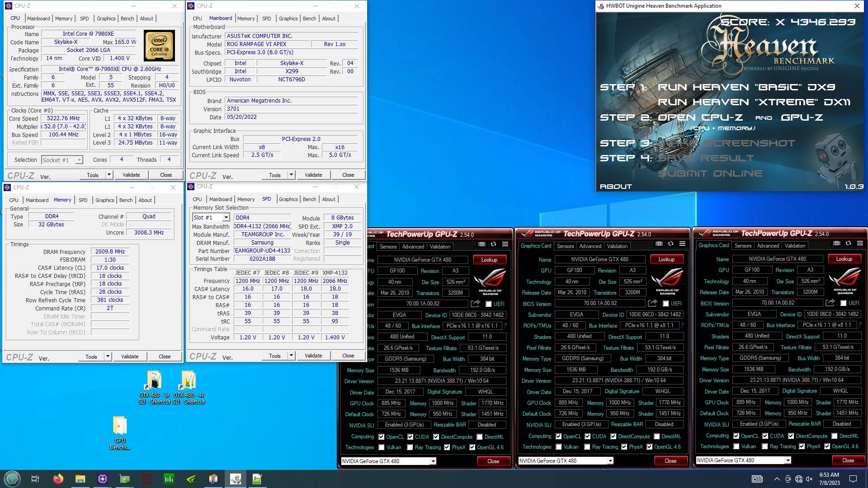Expand Tools arrow in CPU-Z Memory window
This screenshot has width=868, height=488.
tap(108, 357)
